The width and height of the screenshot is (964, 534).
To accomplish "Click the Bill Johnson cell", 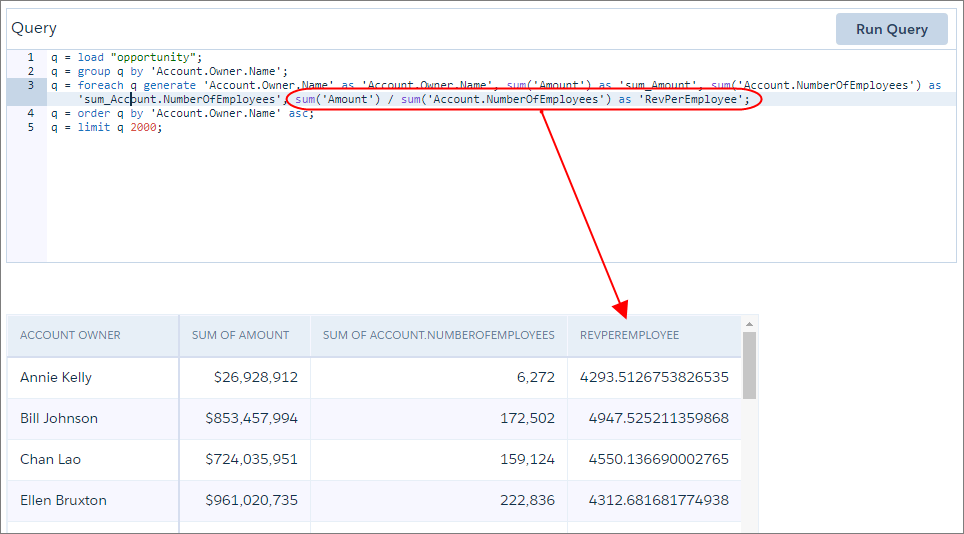I will [93, 418].
